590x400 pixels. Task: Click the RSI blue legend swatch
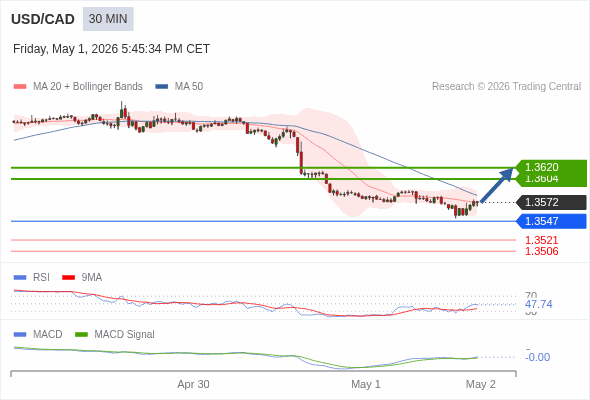(20, 278)
